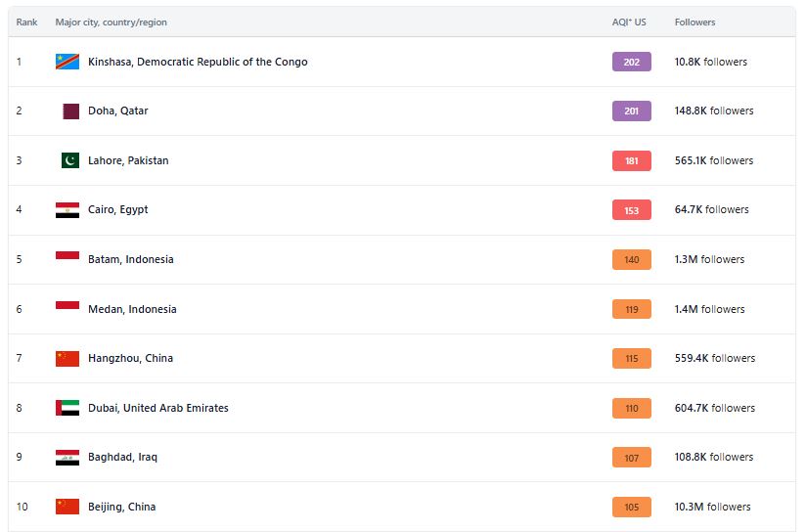Click the red 181 AQI badge

tap(631, 160)
